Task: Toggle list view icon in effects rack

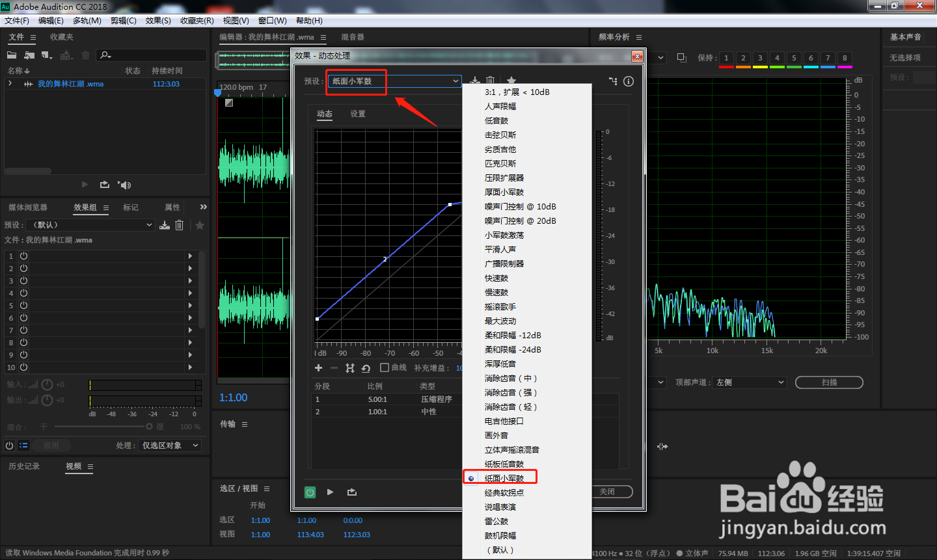Action: pyautogui.click(x=23, y=446)
